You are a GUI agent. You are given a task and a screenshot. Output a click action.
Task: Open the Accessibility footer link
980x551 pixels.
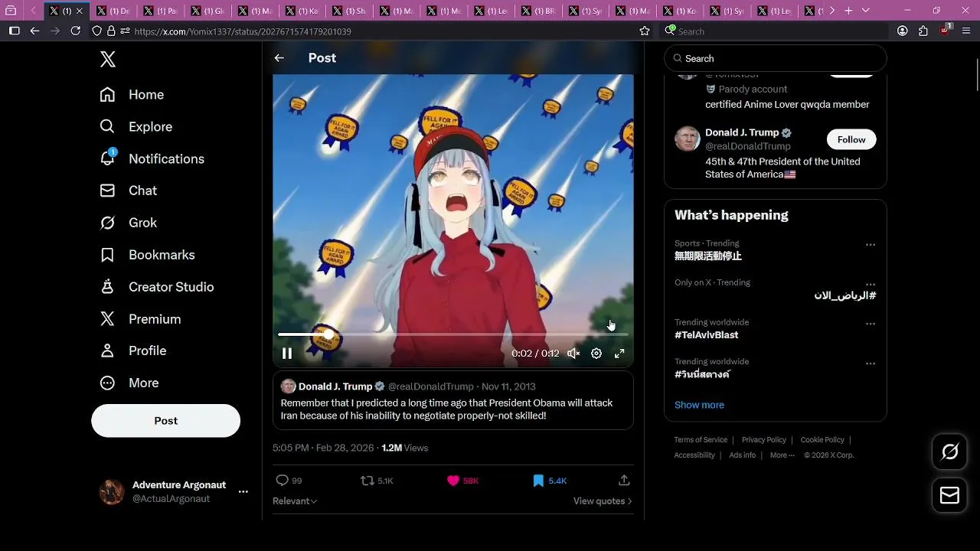694,455
